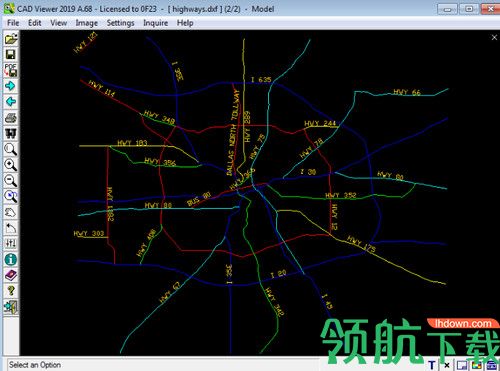
Task: Click the 'HWY 114' label
Action: pyautogui.click(x=102, y=88)
